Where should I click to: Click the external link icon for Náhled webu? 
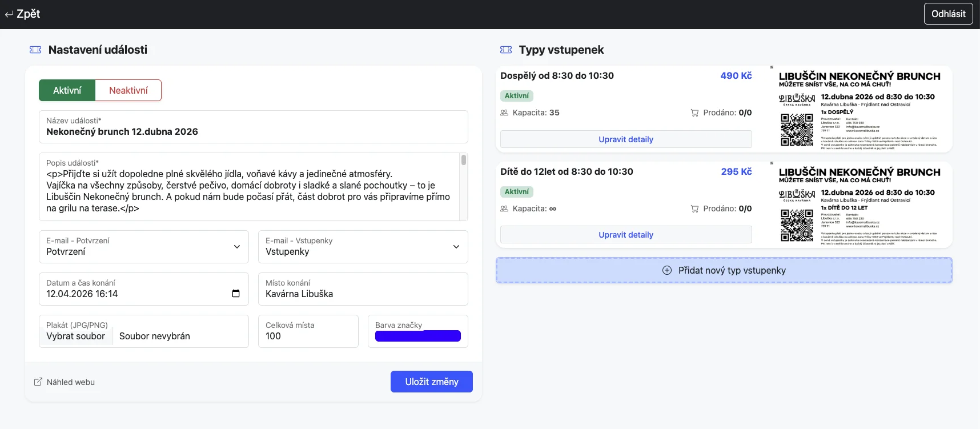(38, 382)
